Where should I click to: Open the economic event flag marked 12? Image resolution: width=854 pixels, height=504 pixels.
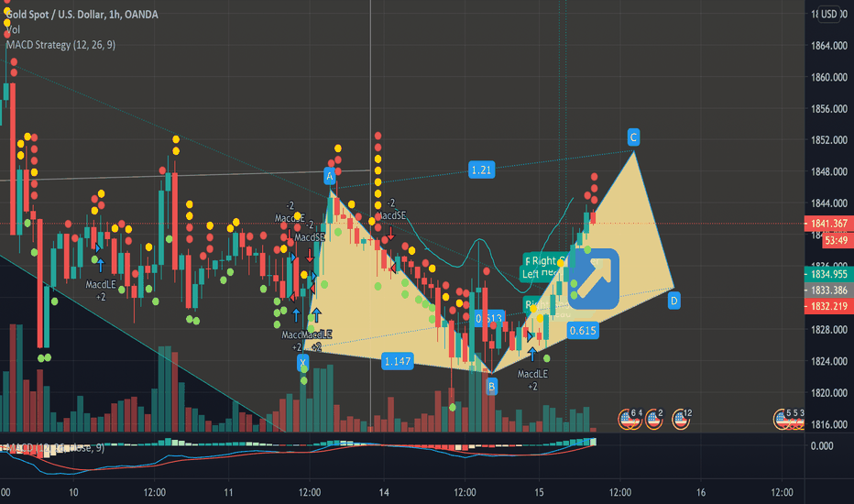[681, 419]
